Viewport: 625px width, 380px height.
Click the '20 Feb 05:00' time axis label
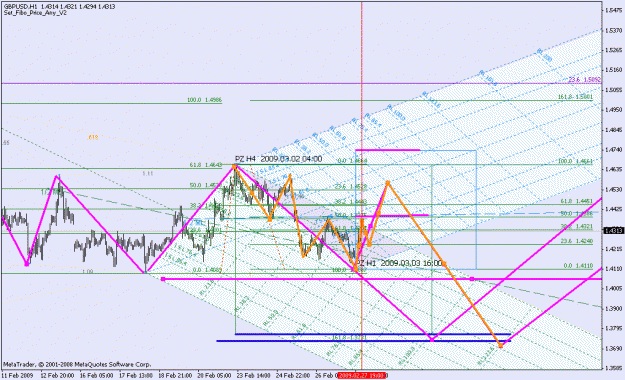tap(214, 376)
